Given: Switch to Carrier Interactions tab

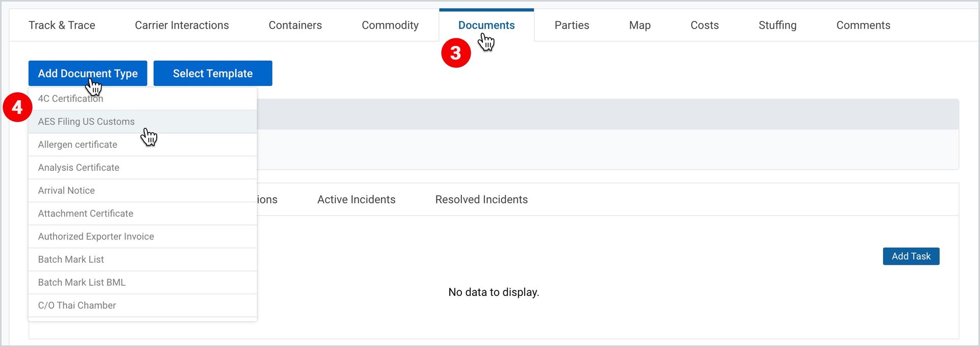Looking at the screenshot, I should (182, 25).
